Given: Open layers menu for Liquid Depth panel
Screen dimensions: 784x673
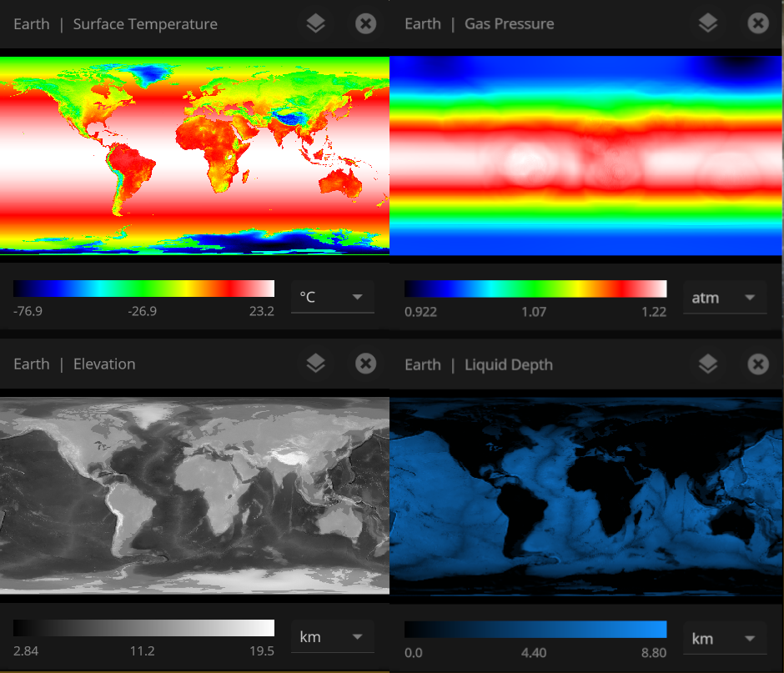Looking at the screenshot, I should click(x=708, y=364).
